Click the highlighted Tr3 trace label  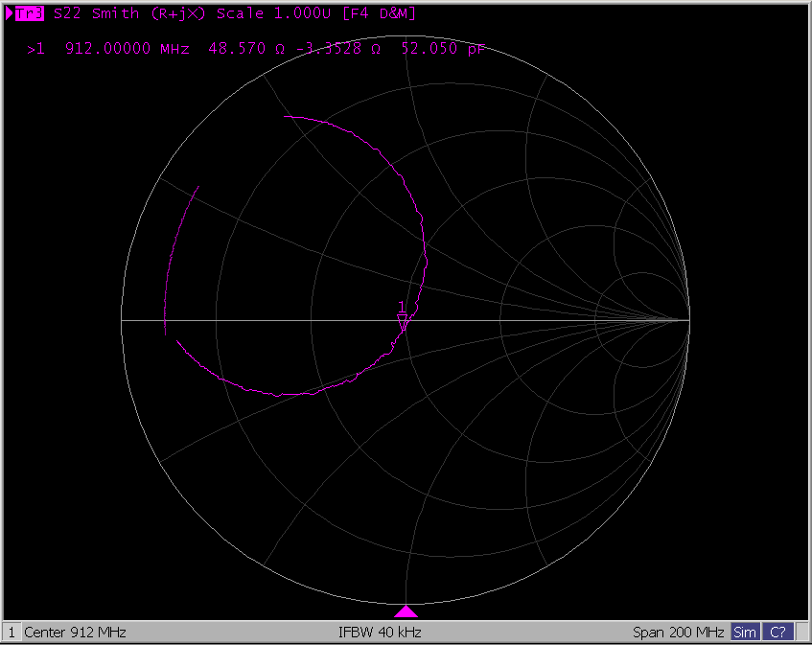click(x=31, y=14)
